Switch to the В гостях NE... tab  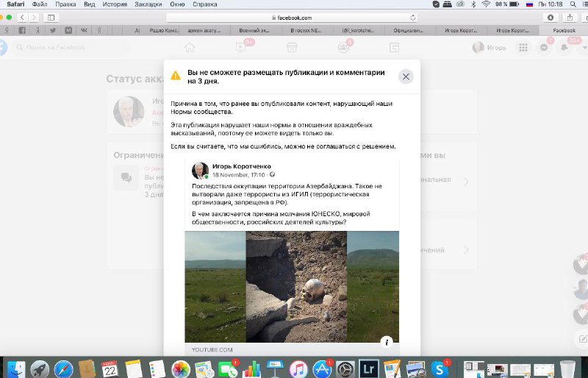coord(306,30)
